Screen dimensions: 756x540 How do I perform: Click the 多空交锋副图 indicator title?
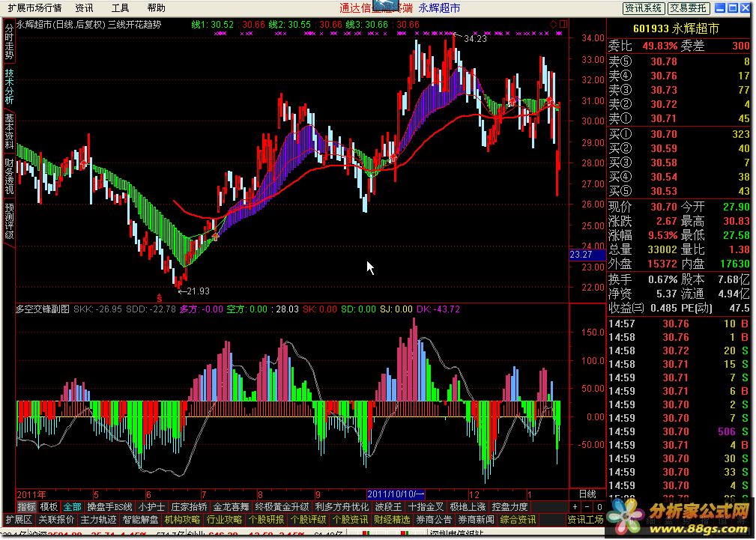click(x=43, y=309)
